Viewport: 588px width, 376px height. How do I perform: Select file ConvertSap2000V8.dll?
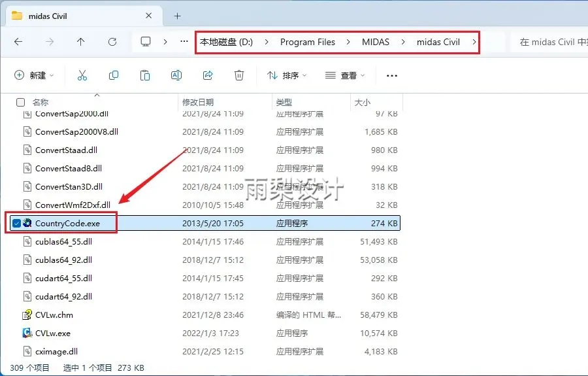click(x=76, y=131)
